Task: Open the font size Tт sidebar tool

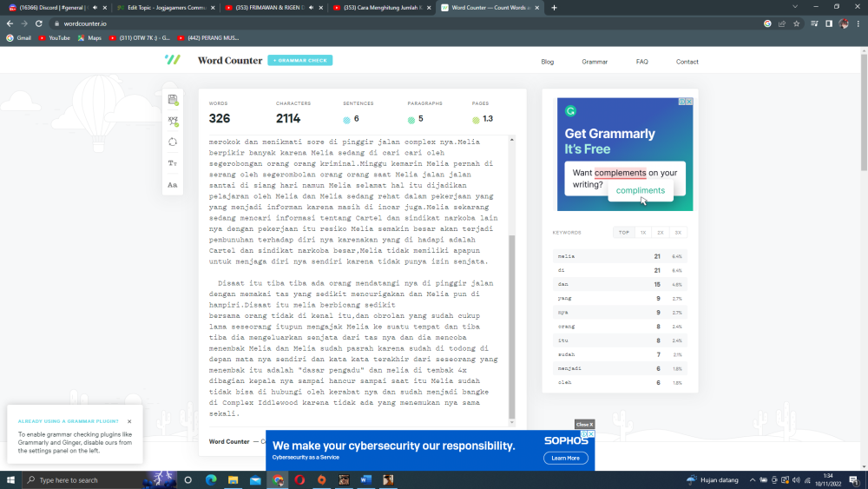Action: click(x=173, y=163)
